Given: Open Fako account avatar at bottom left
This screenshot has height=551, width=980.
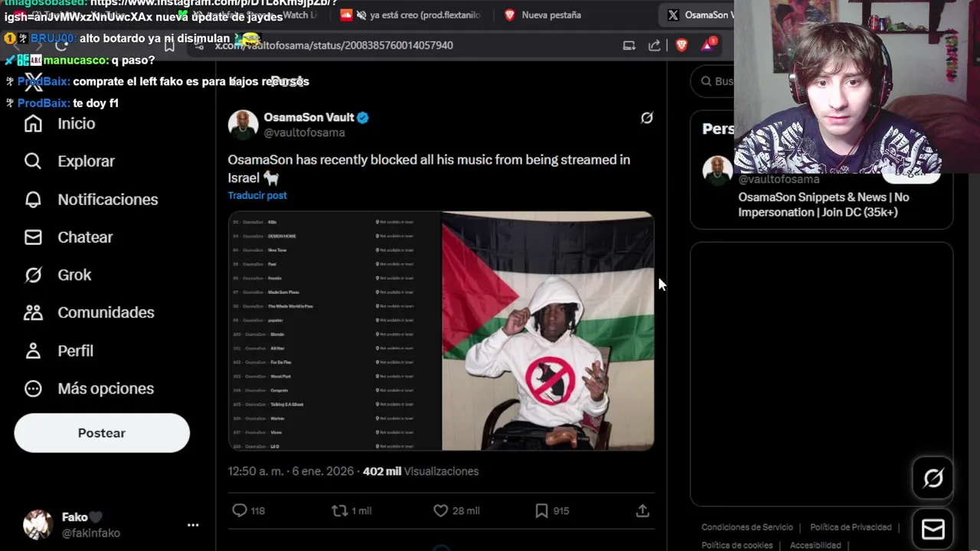Looking at the screenshot, I should 38,525.
